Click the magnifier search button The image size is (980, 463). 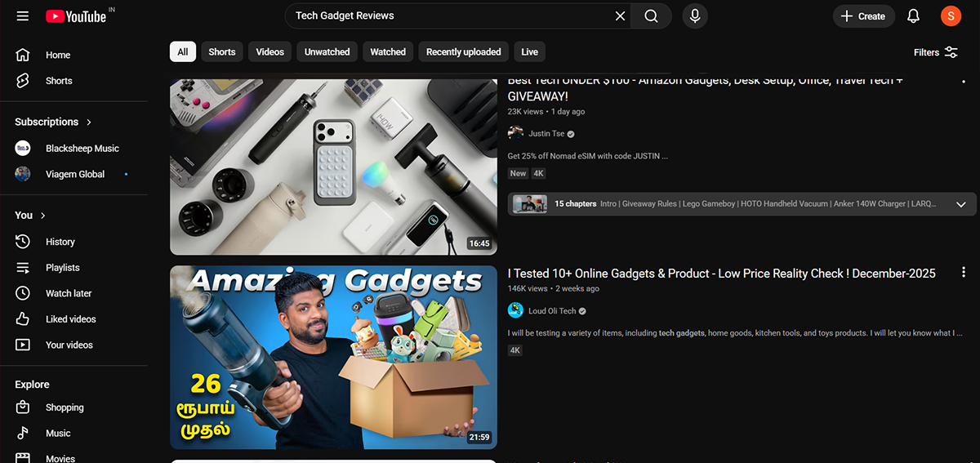651,16
